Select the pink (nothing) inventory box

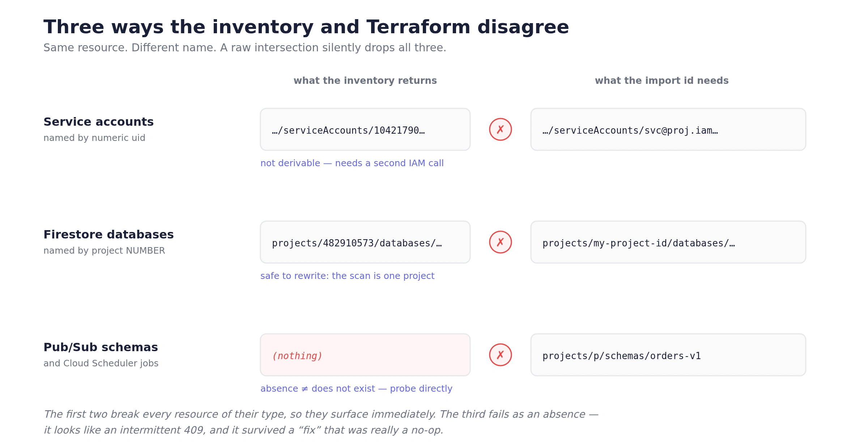pos(365,355)
